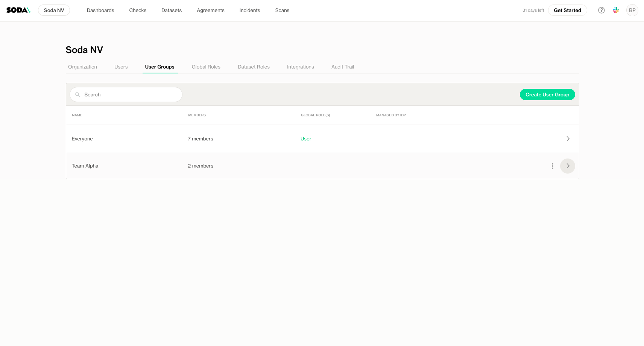Screen dimensions: 644x346
Task: Click the User global role link
Action: (x=305, y=139)
